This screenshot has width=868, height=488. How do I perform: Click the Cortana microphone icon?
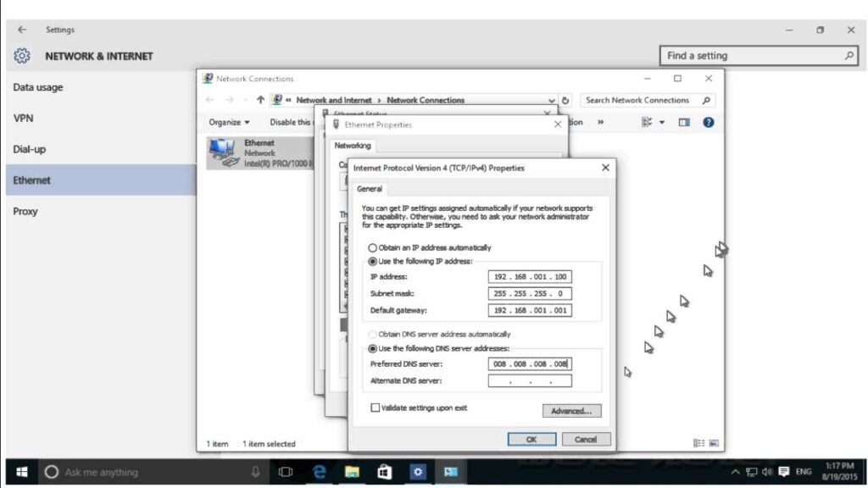(x=255, y=472)
